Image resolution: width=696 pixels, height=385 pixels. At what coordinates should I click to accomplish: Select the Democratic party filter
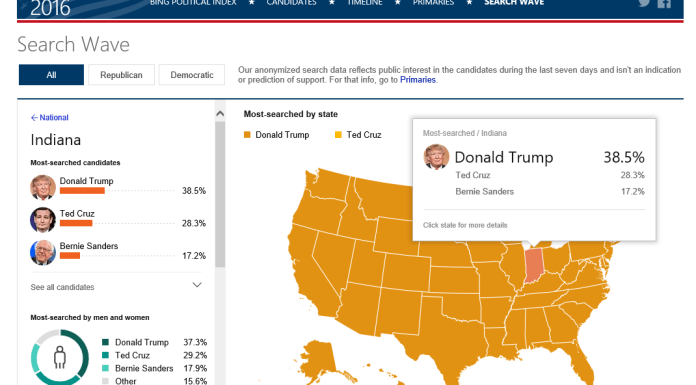[192, 75]
